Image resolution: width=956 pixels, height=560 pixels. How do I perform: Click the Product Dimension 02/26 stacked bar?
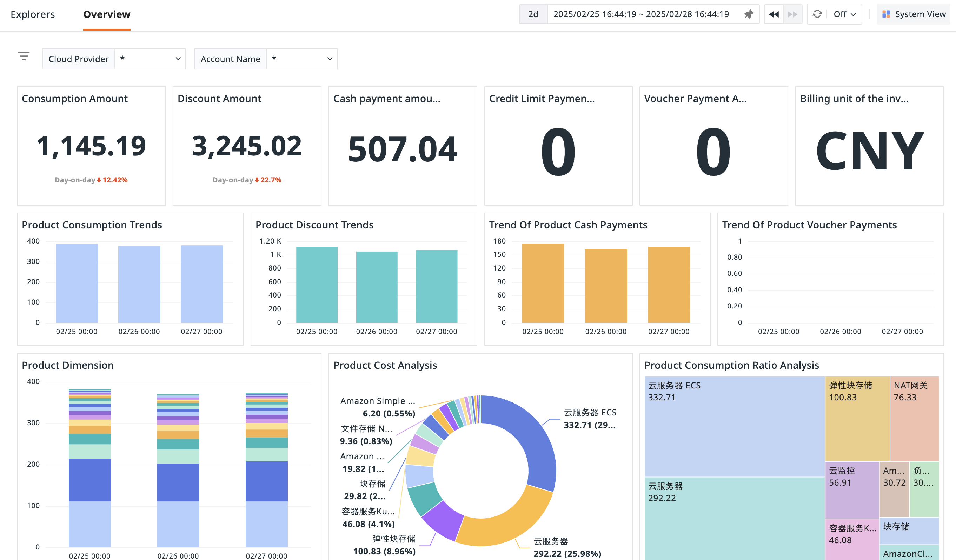click(178, 471)
